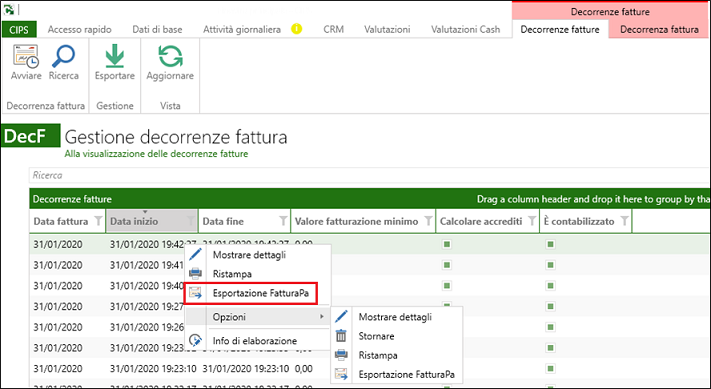Viewport: 711px width, 389px height.
Task: Switch to Valutazioni Cash tab
Action: coord(466,29)
